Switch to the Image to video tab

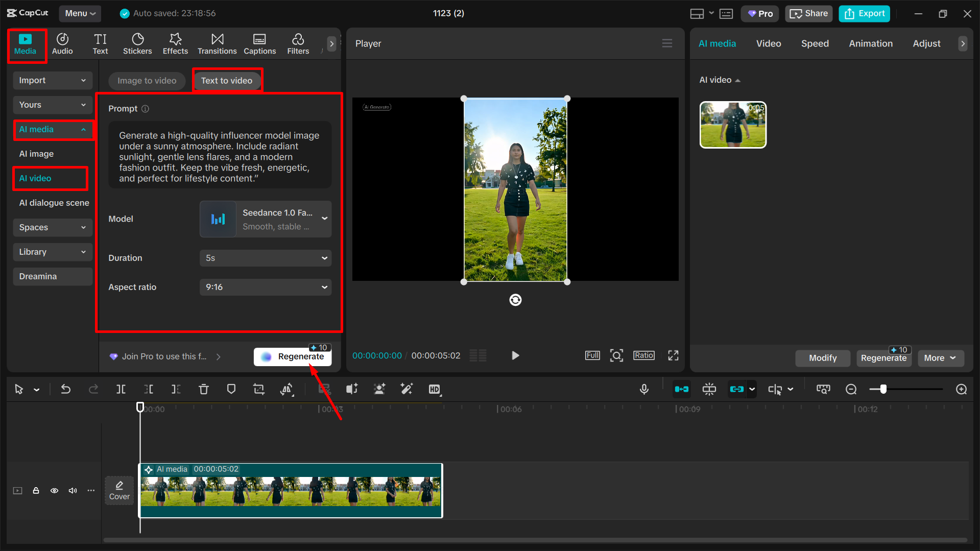(x=147, y=81)
